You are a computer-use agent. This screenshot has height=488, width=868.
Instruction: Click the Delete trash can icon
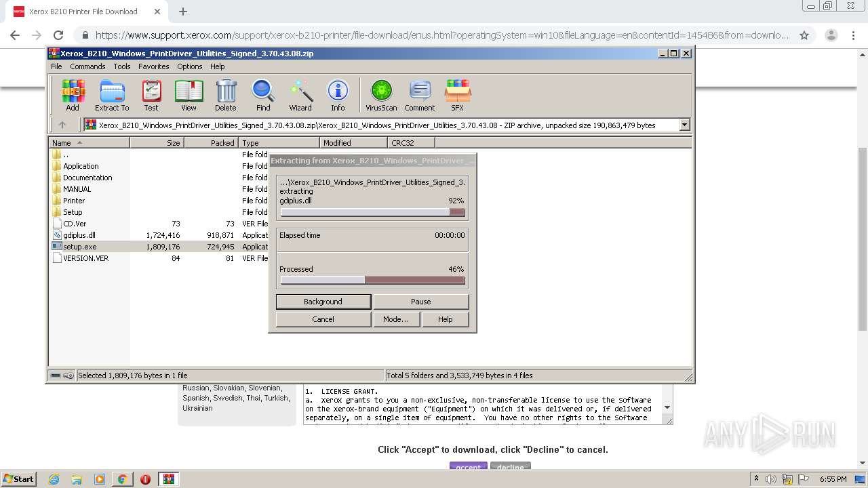point(226,95)
